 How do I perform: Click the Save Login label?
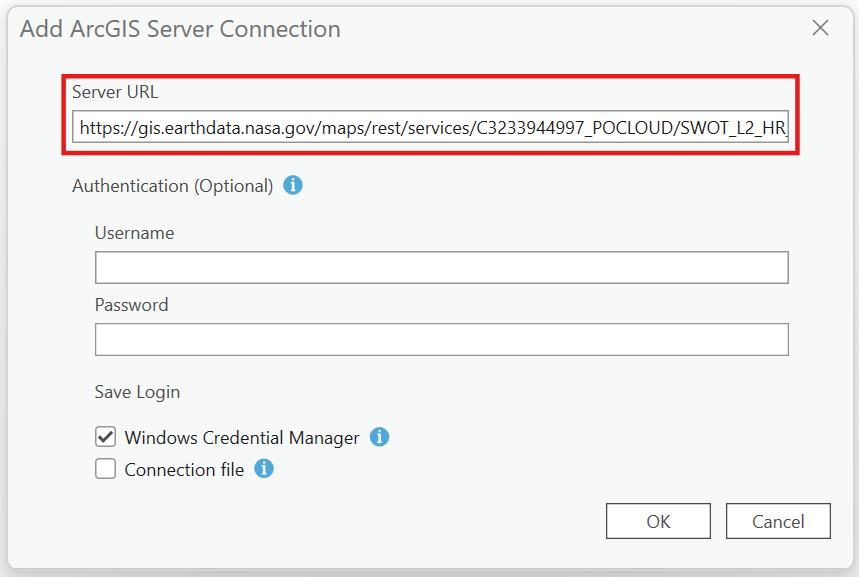coord(138,392)
